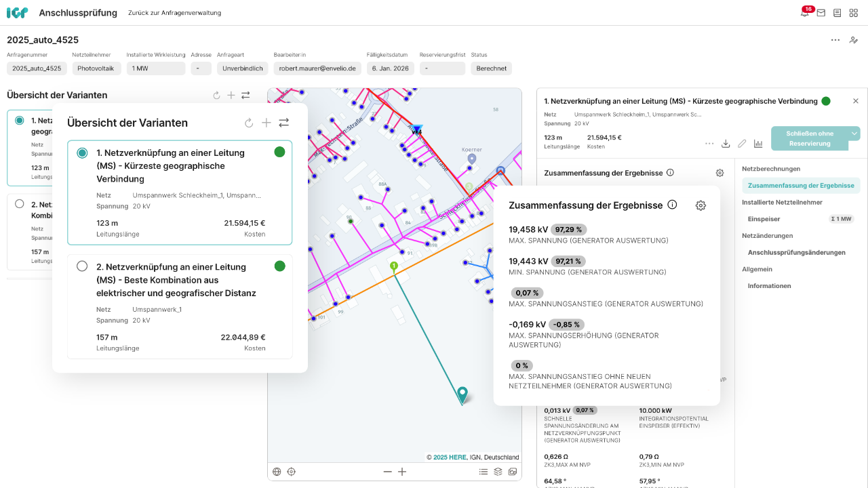
Task: Open the mail envelope icon
Action: tap(821, 13)
